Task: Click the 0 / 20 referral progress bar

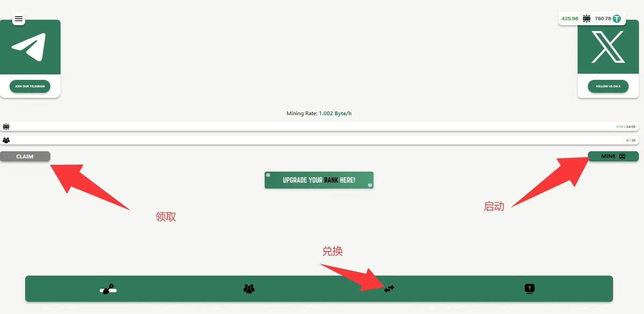Action: click(319, 140)
